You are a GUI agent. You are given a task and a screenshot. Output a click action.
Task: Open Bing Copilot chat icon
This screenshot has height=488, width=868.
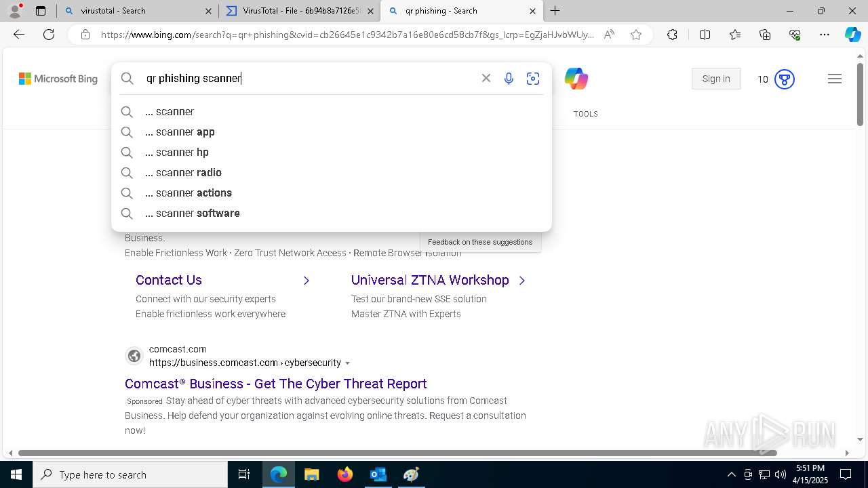coord(576,79)
